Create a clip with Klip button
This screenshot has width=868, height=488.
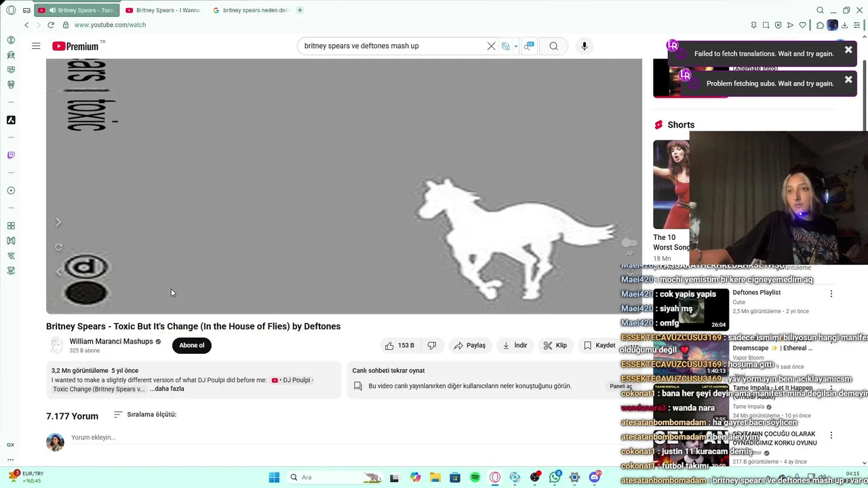555,346
